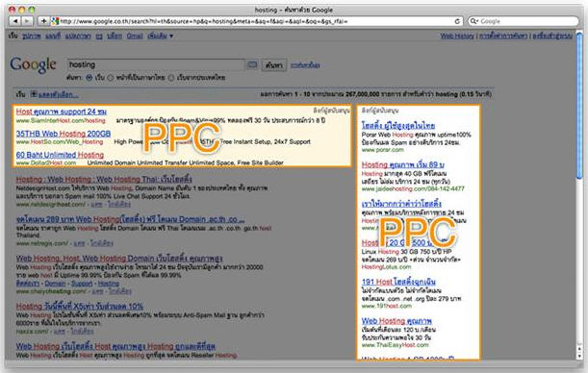
Task: Open the 35THB Web Hosting 200GB ad link
Action: (x=64, y=134)
